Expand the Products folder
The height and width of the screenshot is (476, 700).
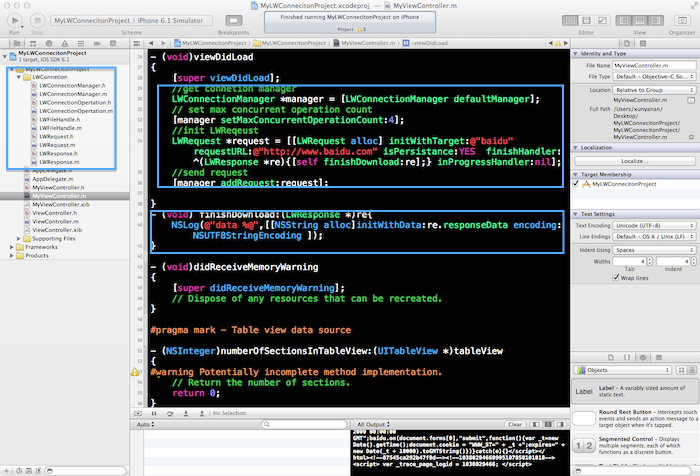(x=12, y=256)
